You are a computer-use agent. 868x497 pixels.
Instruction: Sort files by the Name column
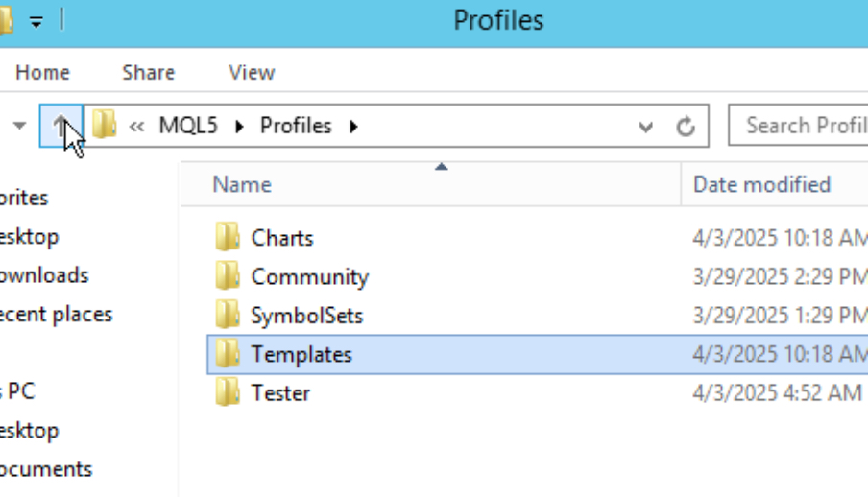point(242,184)
